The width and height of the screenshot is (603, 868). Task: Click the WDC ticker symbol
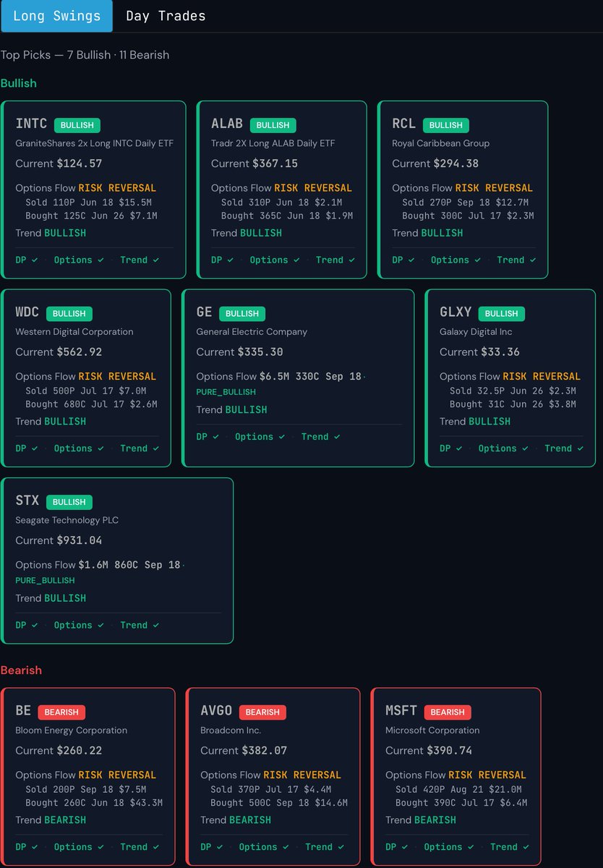click(x=27, y=312)
